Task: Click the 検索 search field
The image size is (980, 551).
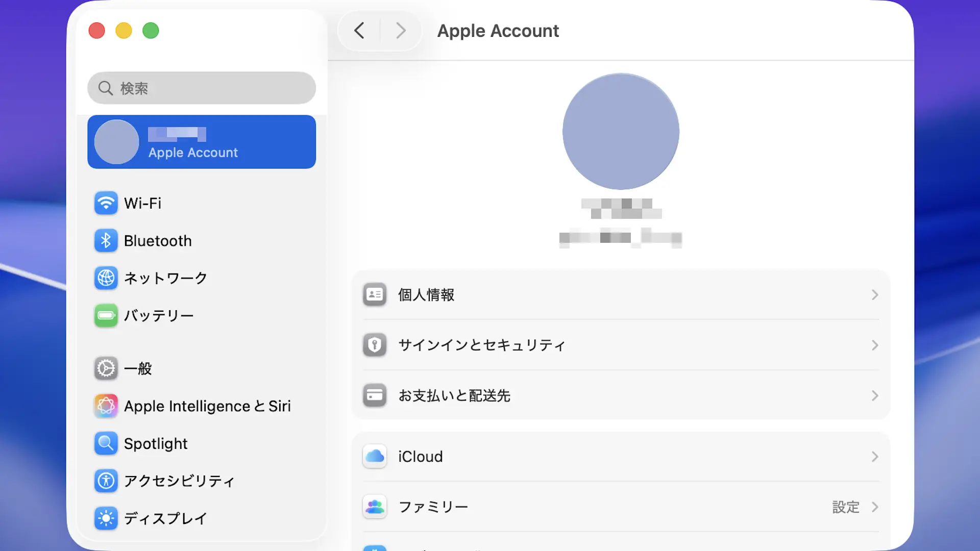Action: click(202, 88)
